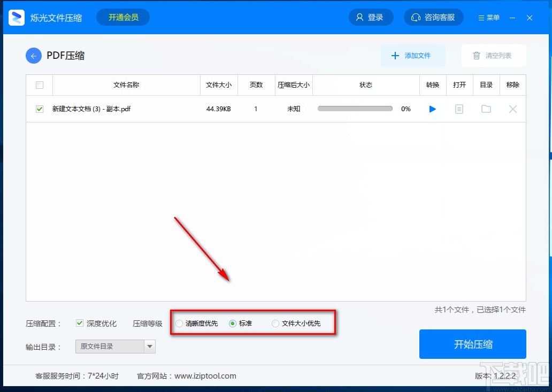Click the 目录 column header
The width and height of the screenshot is (552, 392).
[x=486, y=85]
